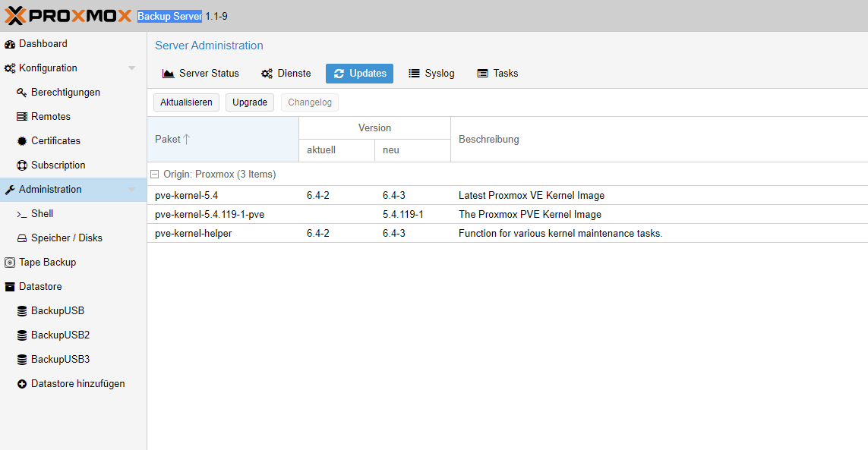Click Latest Proxmox VE Kernel Image description
The height and width of the screenshot is (450, 868).
click(x=532, y=195)
